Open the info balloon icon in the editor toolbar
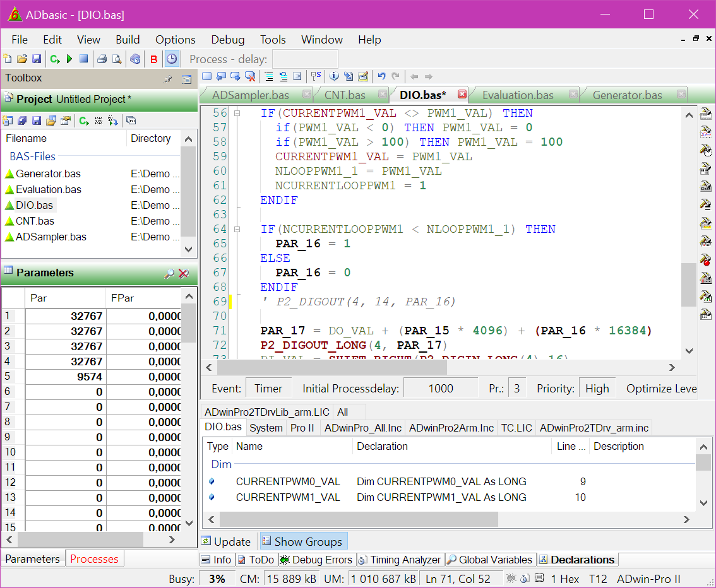The width and height of the screenshot is (716, 588). tap(334, 76)
